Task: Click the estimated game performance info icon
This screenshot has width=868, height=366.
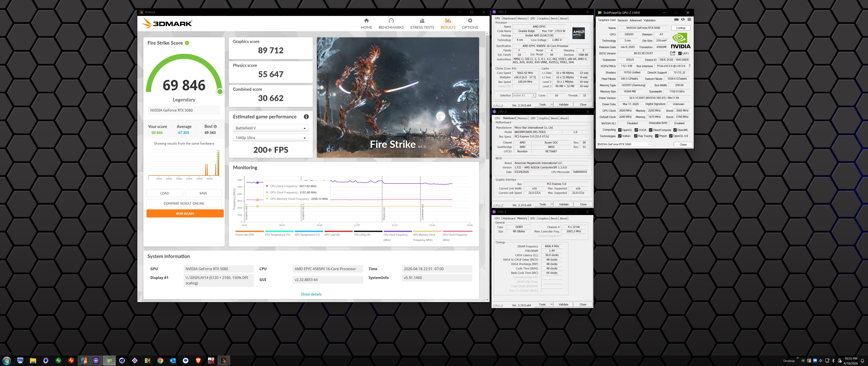Action: 306,117
